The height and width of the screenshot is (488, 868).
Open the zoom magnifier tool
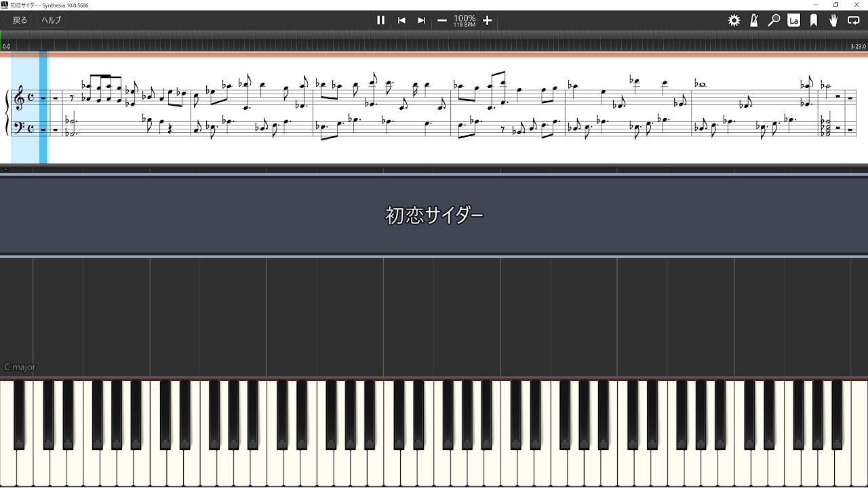[x=774, y=20]
